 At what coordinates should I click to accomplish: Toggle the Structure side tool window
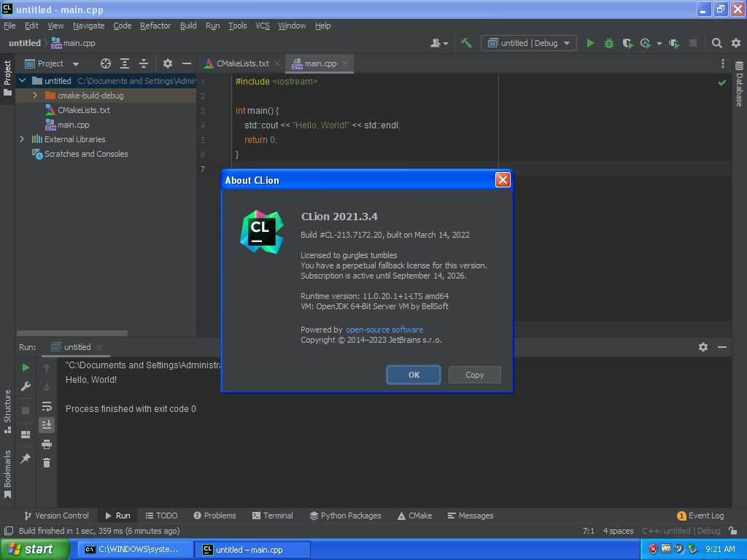[7, 411]
